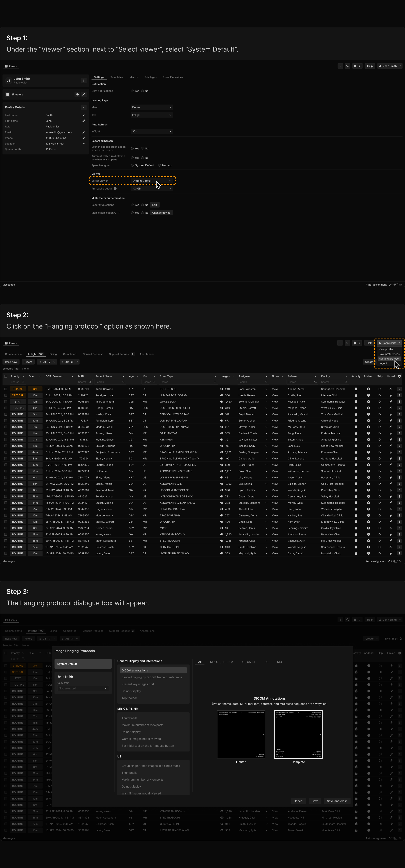
Task: Tick the checkbox for the STROKE row in Step 2
Action: pos(6,389)
